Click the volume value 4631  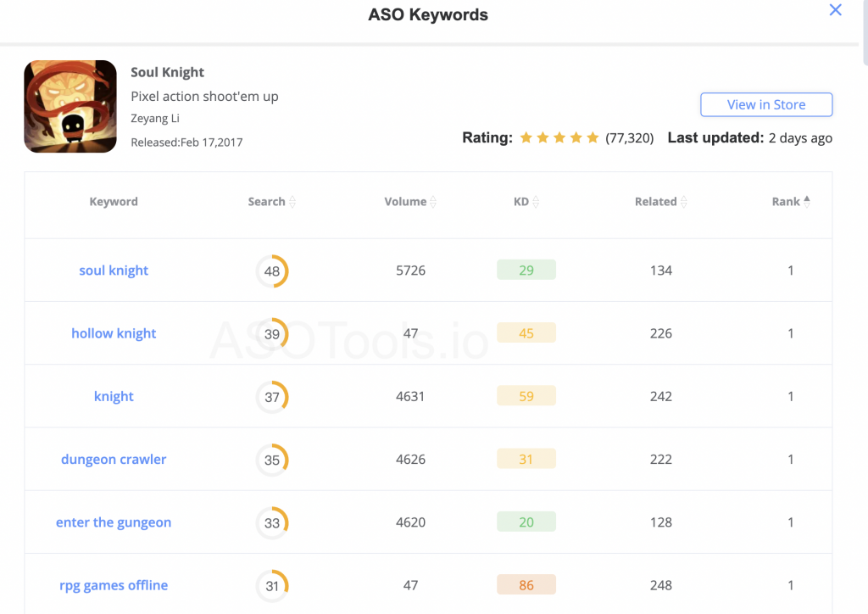point(410,396)
